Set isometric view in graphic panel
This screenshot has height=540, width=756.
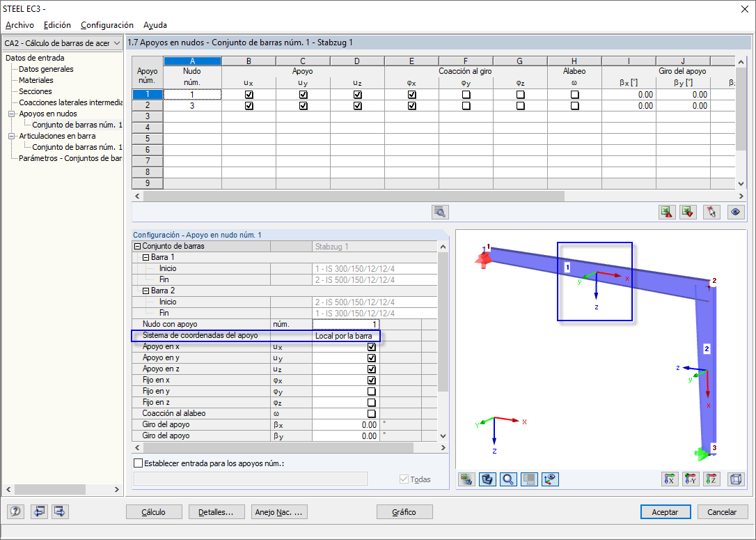coord(735,479)
